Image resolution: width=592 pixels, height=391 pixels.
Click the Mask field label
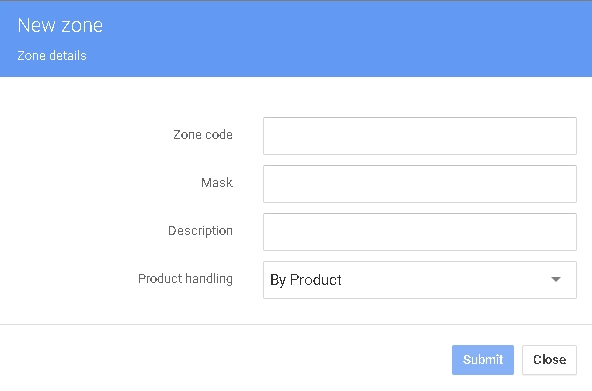217,183
